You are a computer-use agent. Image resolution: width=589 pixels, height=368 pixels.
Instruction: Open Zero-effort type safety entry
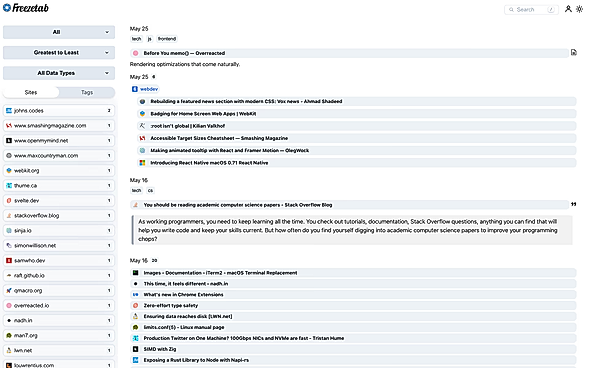pyautogui.click(x=353, y=306)
